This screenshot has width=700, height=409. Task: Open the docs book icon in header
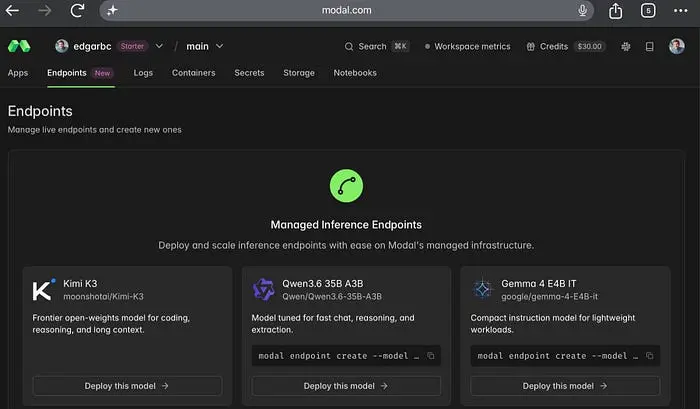tap(650, 46)
